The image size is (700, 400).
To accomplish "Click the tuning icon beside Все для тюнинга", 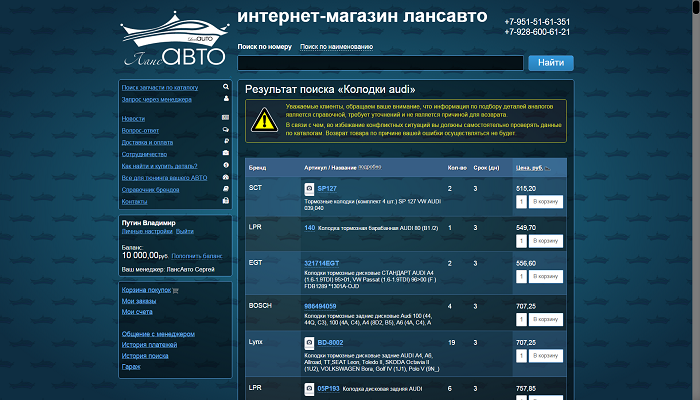I will point(226,177).
